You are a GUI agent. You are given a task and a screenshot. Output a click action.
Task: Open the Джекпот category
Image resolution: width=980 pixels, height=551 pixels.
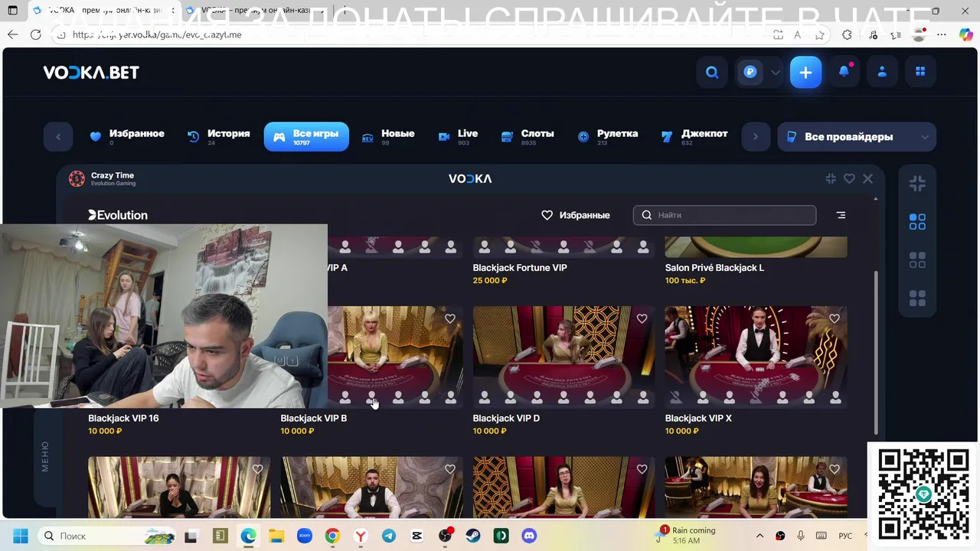694,136
